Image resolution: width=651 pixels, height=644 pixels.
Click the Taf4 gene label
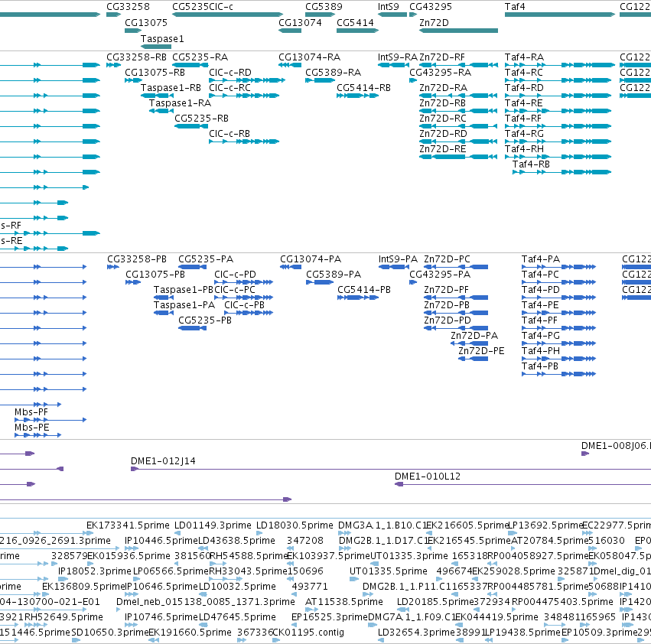(515, 7)
